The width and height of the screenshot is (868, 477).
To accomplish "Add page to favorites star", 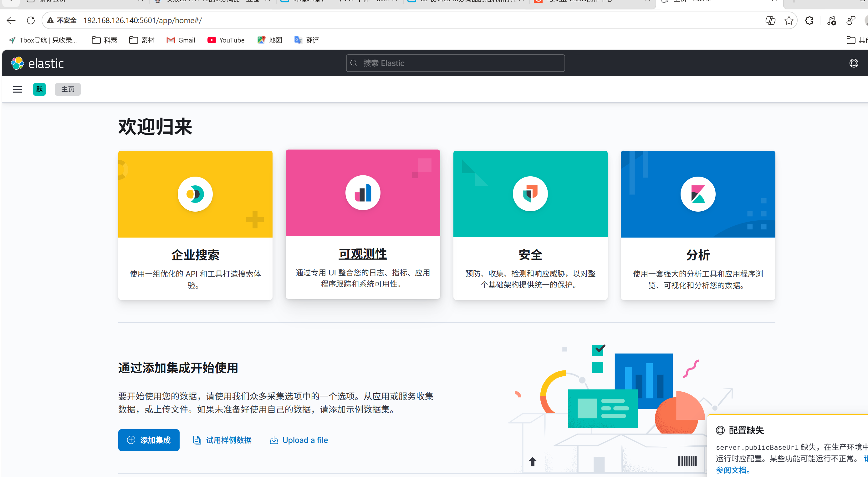I will click(x=789, y=21).
